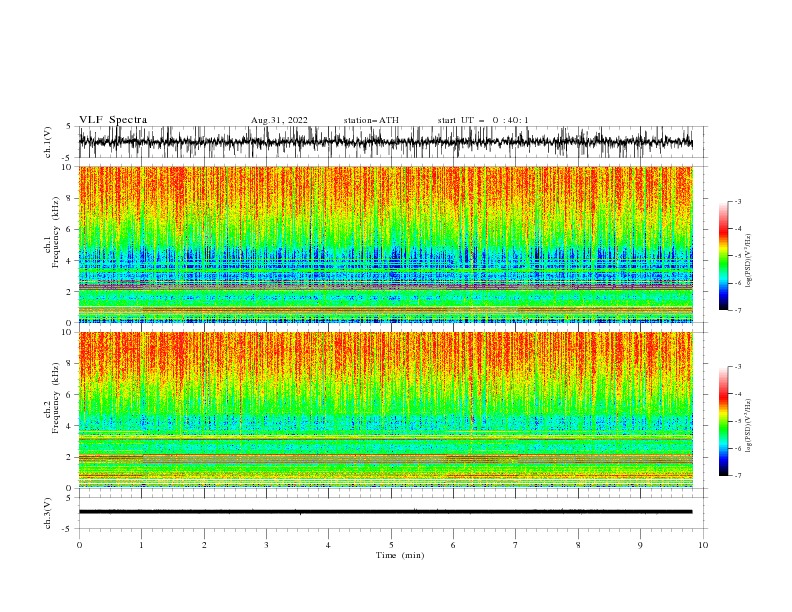792x612 pixels.
Task: Click the 'start UT = 0 :40: 1' text
Action: tap(483, 120)
